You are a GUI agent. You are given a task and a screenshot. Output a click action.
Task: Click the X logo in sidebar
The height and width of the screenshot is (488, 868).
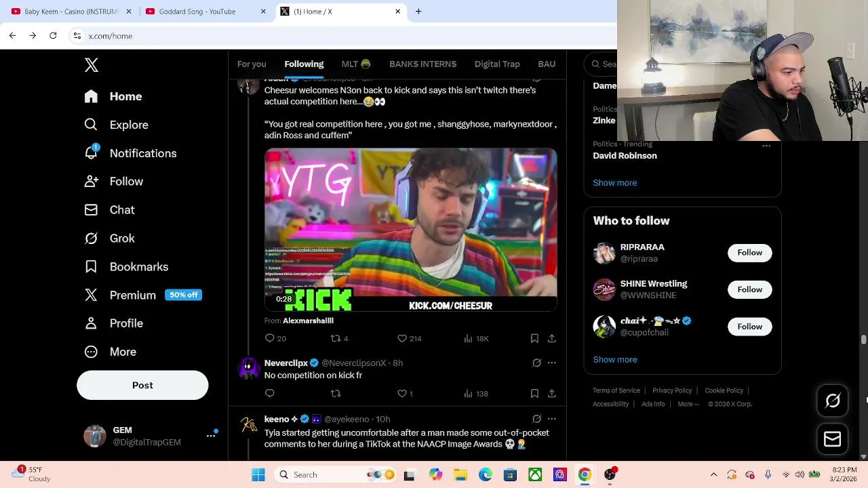pyautogui.click(x=92, y=65)
